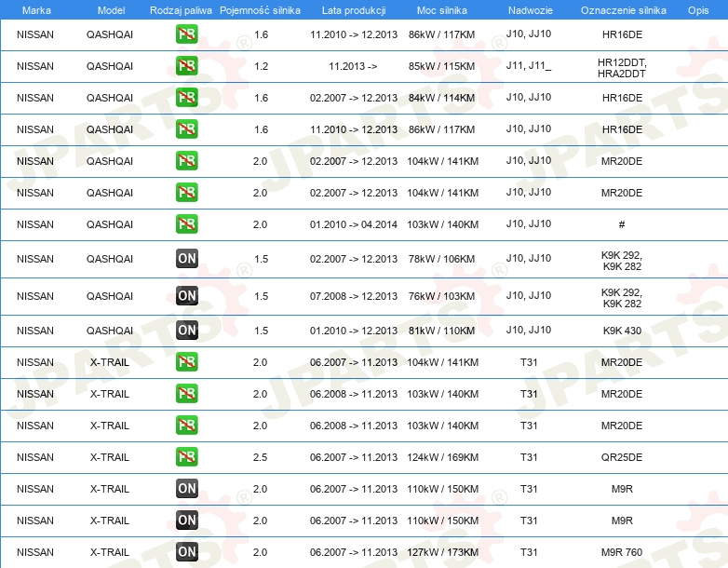Click the 11.2013 -> production years cell
Image resolution: width=728 pixels, height=568 pixels.
point(354,66)
